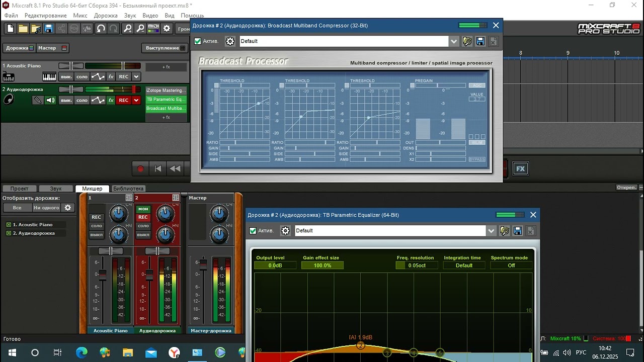Show all tracks with the Все button

(17, 208)
